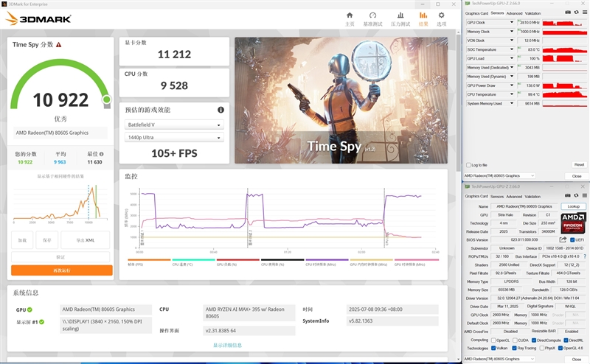Switch to Validation tab in lower GPU-Z window

[534, 196]
